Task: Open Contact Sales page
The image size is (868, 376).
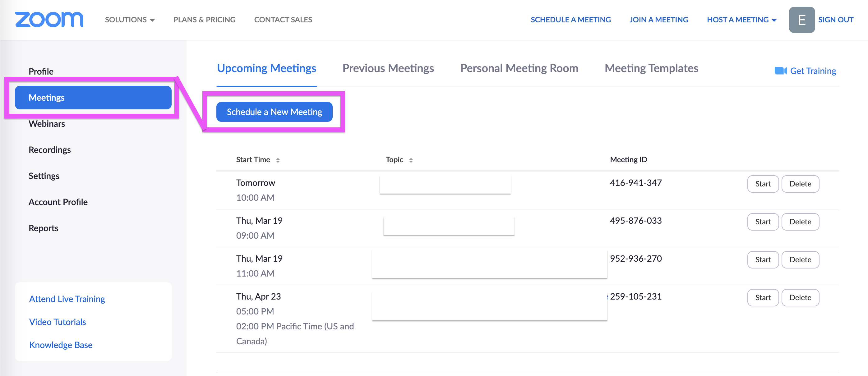Action: click(283, 20)
